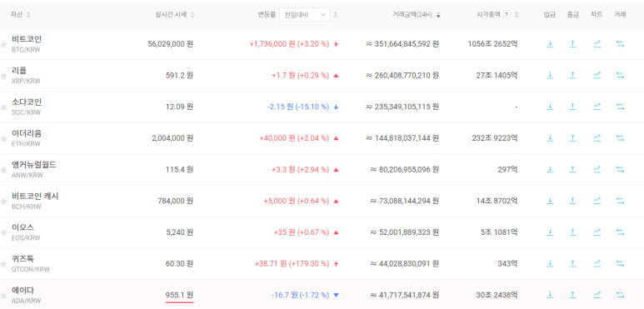This screenshot has height=309, width=644.
Task: Sort by 거래금액(24H) column arrow
Action: [438, 15]
